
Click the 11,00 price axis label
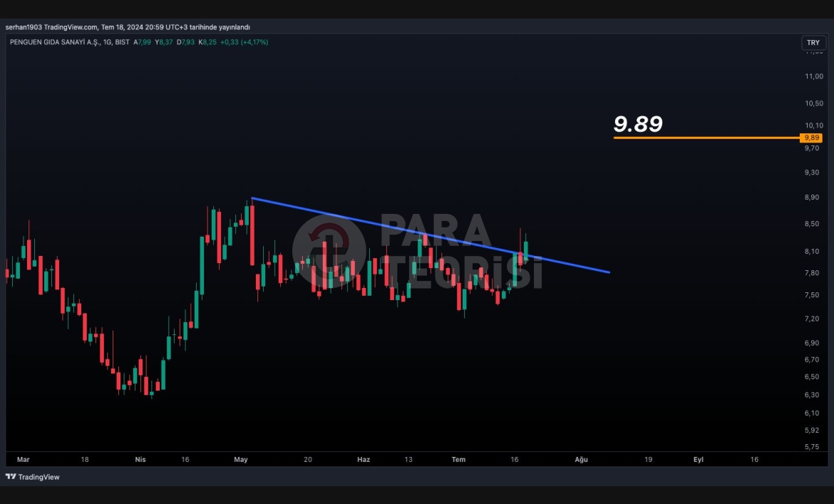tap(814, 76)
